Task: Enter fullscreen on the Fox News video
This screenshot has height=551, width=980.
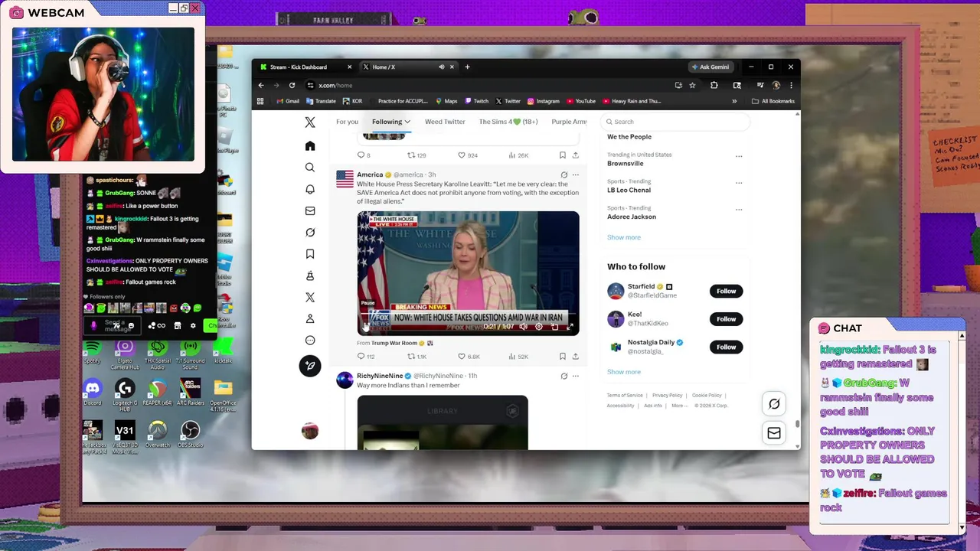Action: tap(570, 327)
